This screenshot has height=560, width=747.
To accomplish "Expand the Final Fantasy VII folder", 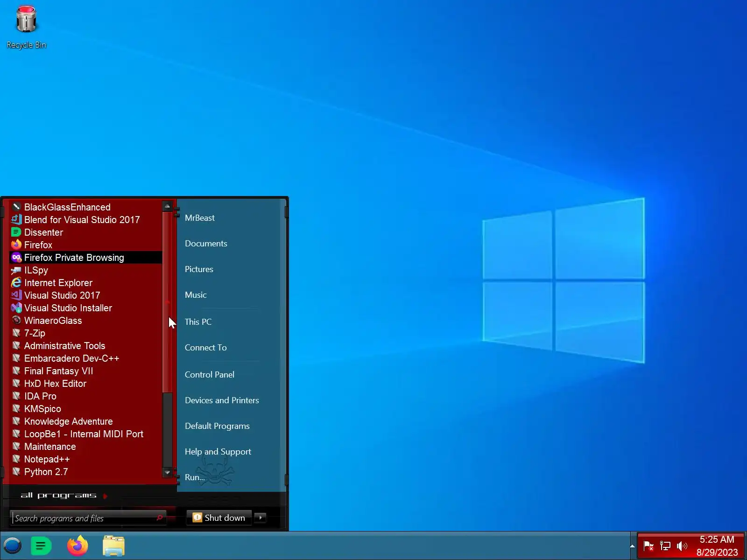I will coord(86,371).
